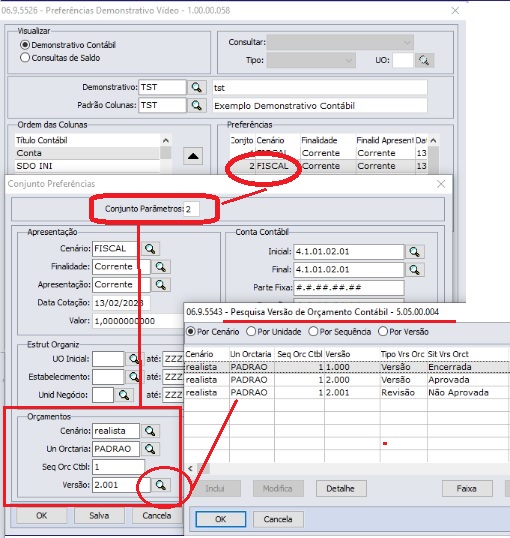Screen dimensions: 510x538
Task: Move column up with black arrow button
Action: pyautogui.click(x=193, y=156)
